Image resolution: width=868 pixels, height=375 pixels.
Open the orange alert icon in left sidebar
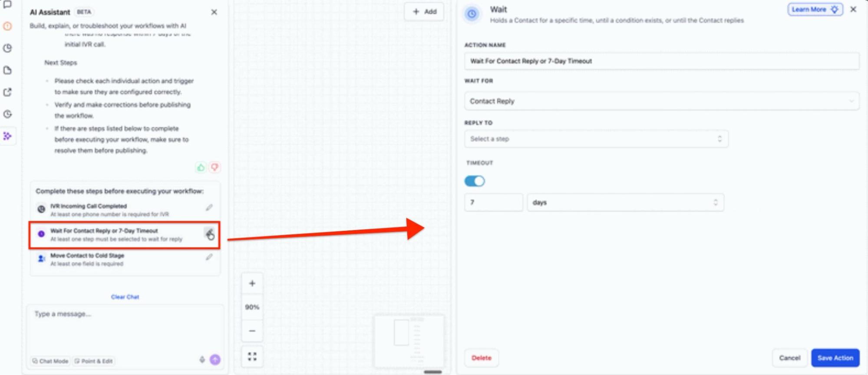coord(7,26)
